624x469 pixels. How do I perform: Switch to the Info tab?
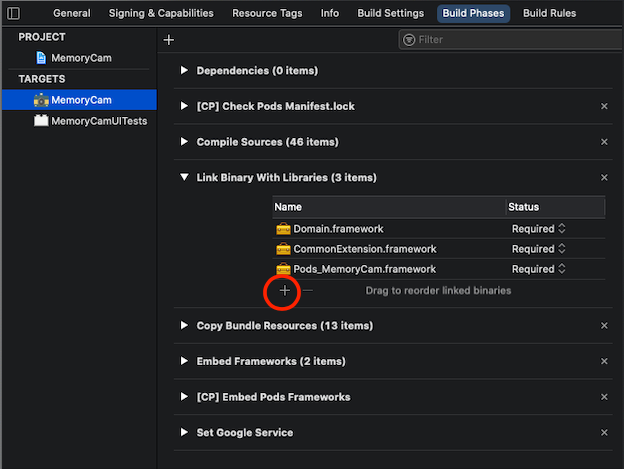tap(330, 13)
